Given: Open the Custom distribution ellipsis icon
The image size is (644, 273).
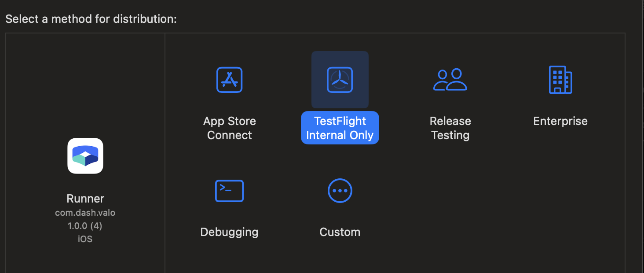Looking at the screenshot, I should point(340,191).
